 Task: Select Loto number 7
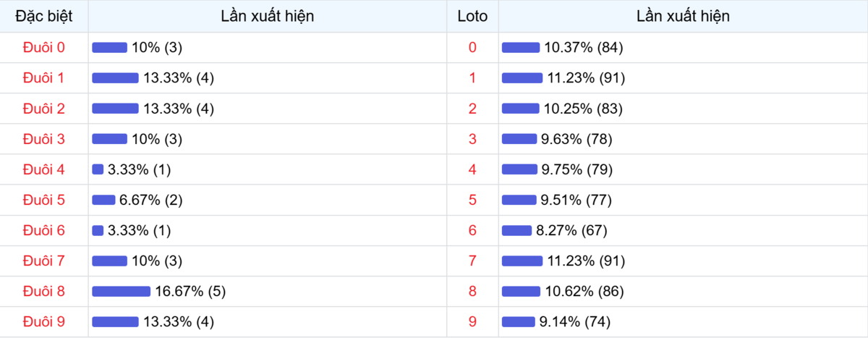click(472, 261)
